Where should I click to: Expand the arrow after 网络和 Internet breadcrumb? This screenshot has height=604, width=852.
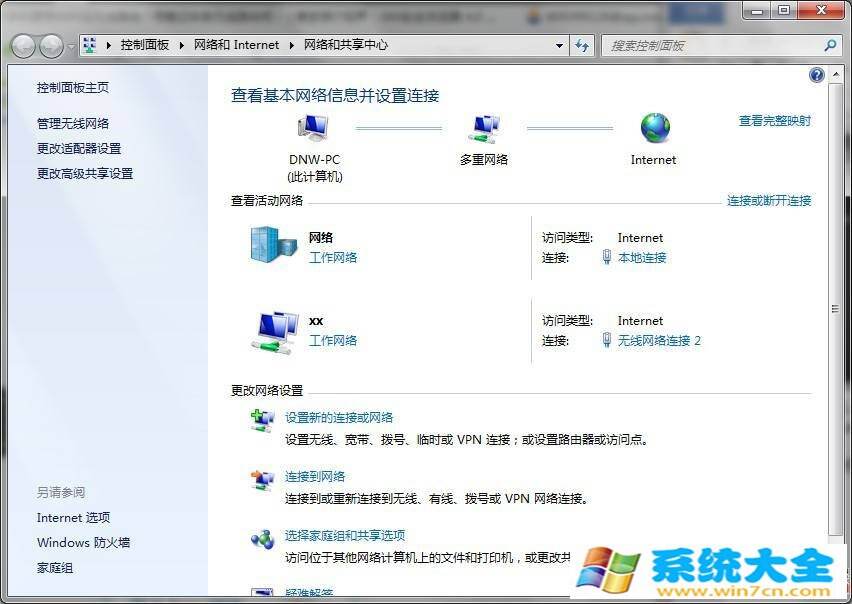[292, 46]
